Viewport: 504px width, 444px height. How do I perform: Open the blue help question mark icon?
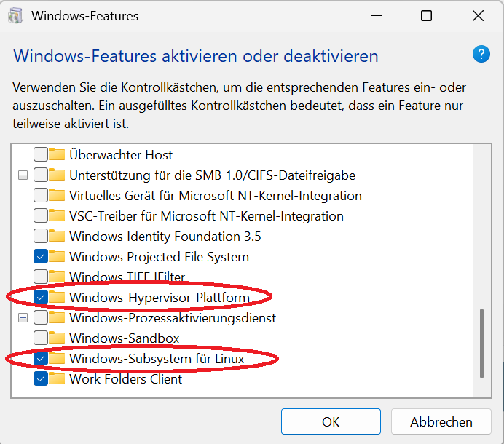(481, 55)
